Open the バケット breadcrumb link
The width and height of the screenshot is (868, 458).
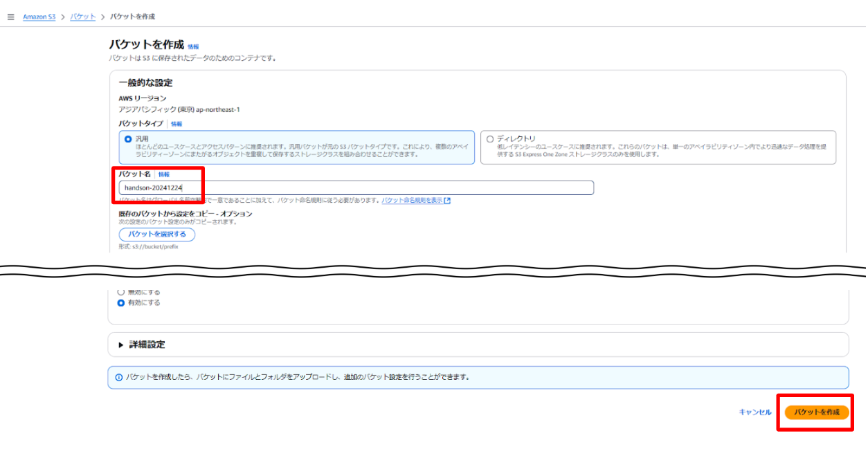pyautogui.click(x=83, y=17)
